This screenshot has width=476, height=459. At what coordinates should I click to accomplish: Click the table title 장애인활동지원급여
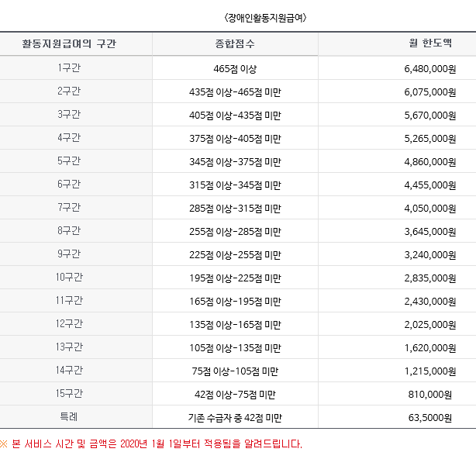pyautogui.click(x=265, y=18)
